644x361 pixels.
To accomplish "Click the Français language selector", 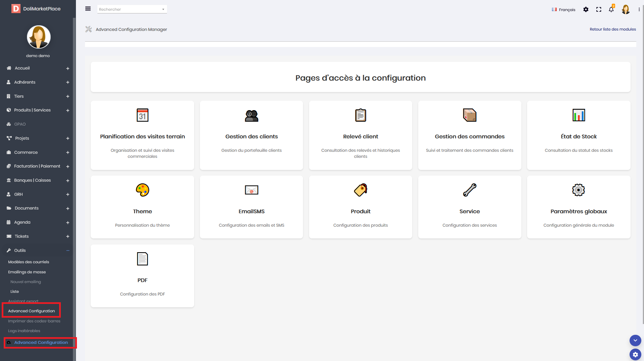I will coord(563,10).
